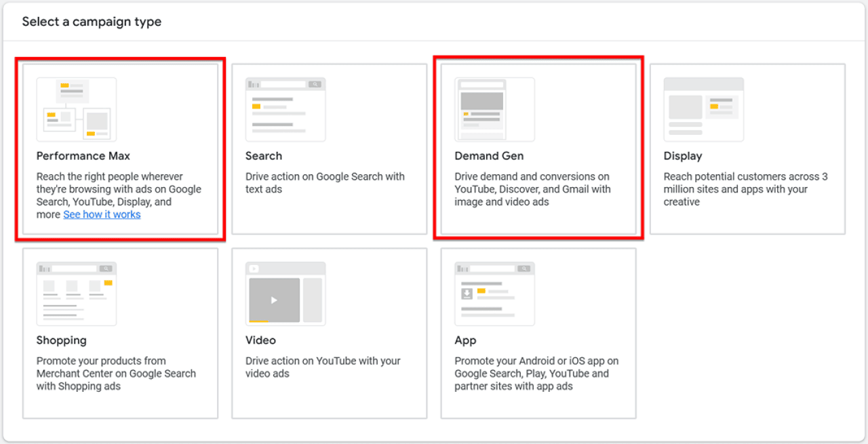Select the Search campaign card
Viewport: 868px width, 444px height.
point(329,150)
